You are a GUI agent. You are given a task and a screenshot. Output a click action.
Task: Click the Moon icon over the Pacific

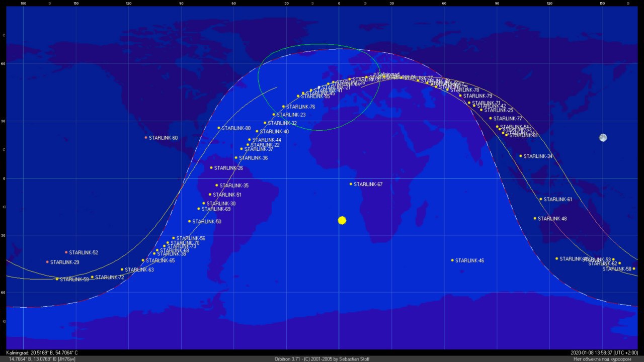(603, 138)
